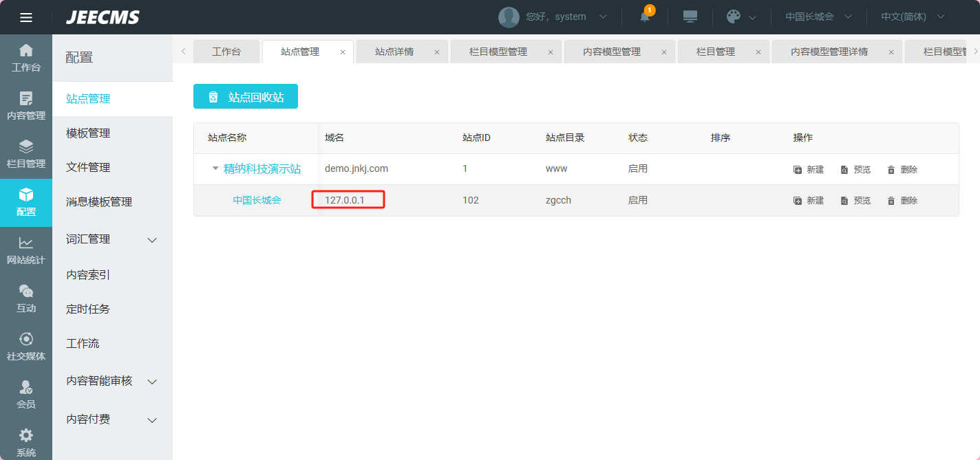Open the 中国长城会 site link
This screenshot has width=980, height=460.
[x=257, y=201]
